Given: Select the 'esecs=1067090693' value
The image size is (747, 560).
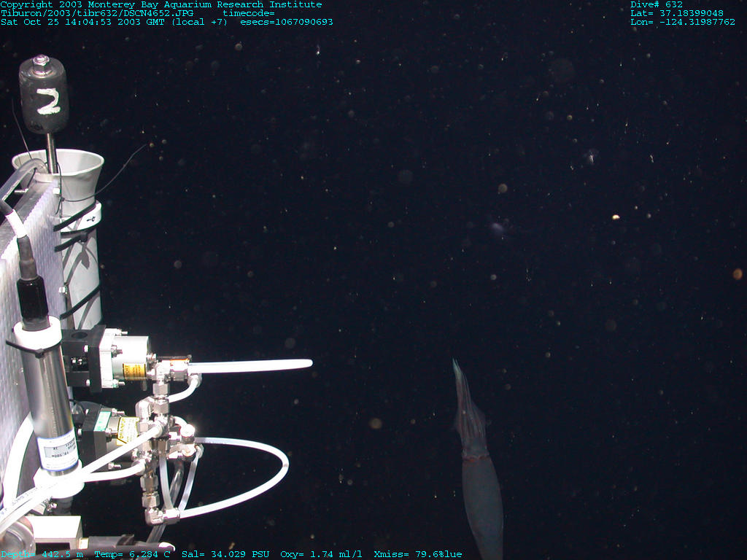Looking at the screenshot, I should 287,22.
